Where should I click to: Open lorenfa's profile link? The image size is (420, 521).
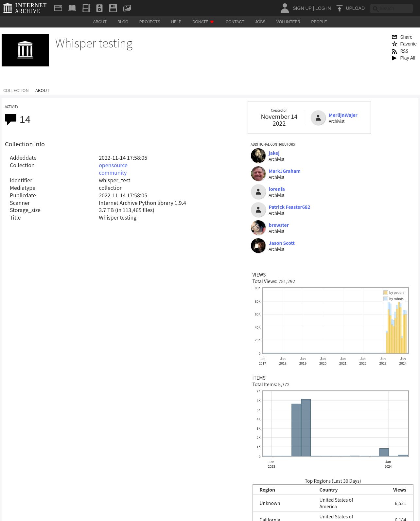[277, 189]
